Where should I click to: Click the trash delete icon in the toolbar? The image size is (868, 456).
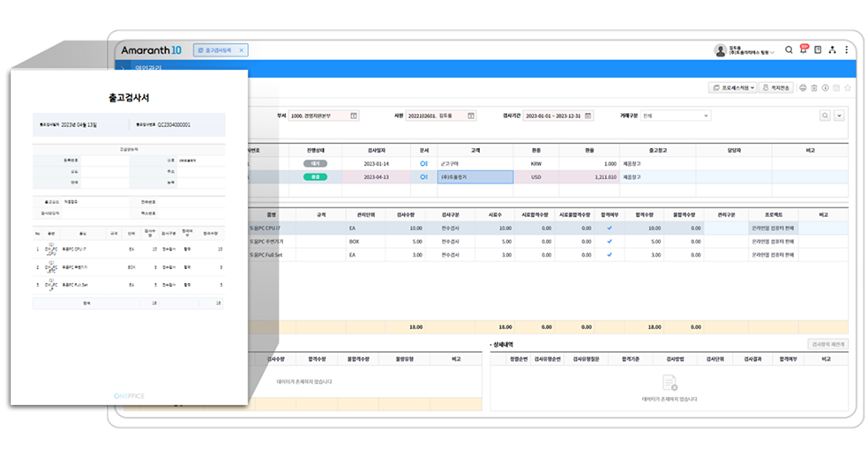click(x=814, y=88)
